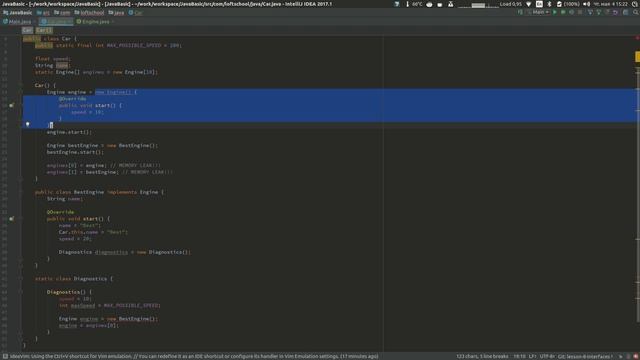The height and width of the screenshot is (360, 640).
Task: Click the Load 0.95 system monitor indicator
Action: [511, 4]
